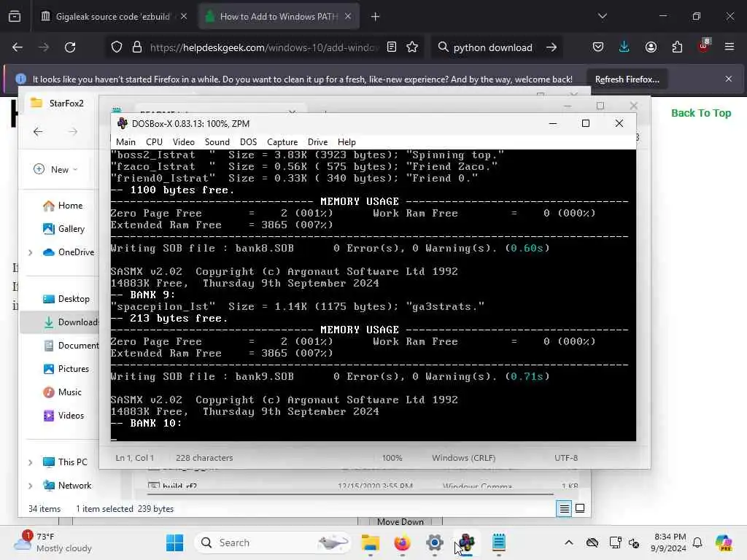Click the 100% zoom level in Notepad
This screenshot has height=560, width=747.
click(392, 458)
